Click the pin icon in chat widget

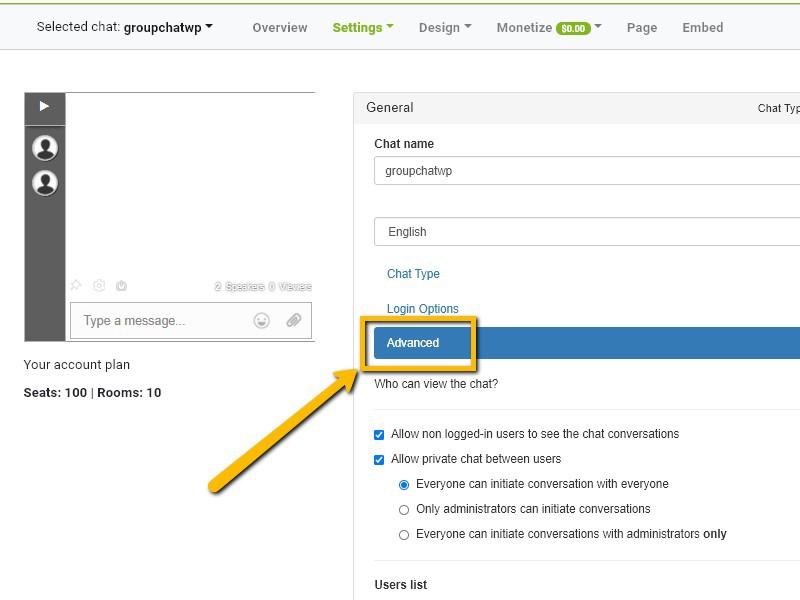click(76, 286)
